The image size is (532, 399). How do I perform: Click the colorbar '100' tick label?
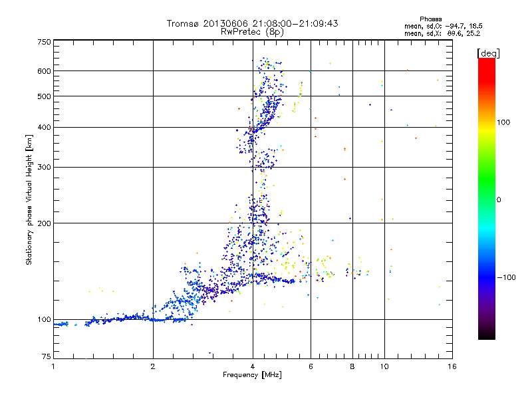point(503,122)
